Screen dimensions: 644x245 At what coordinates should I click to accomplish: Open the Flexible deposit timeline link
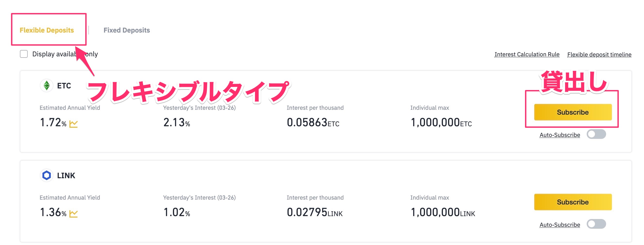click(599, 54)
